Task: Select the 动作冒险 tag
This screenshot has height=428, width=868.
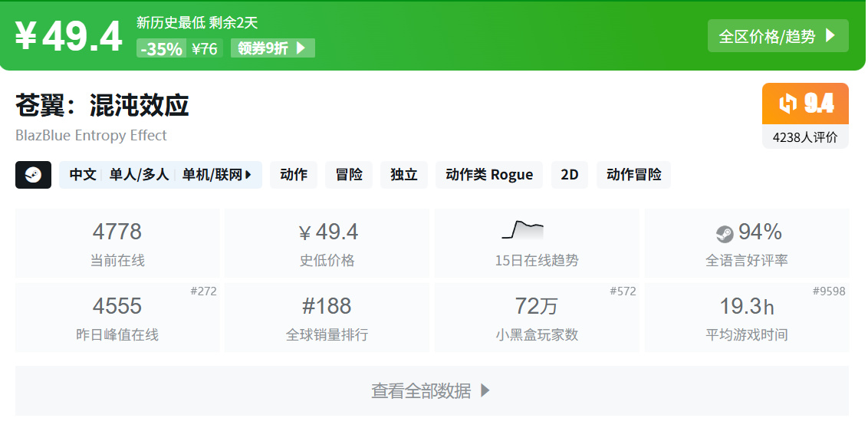Action: coord(634,175)
